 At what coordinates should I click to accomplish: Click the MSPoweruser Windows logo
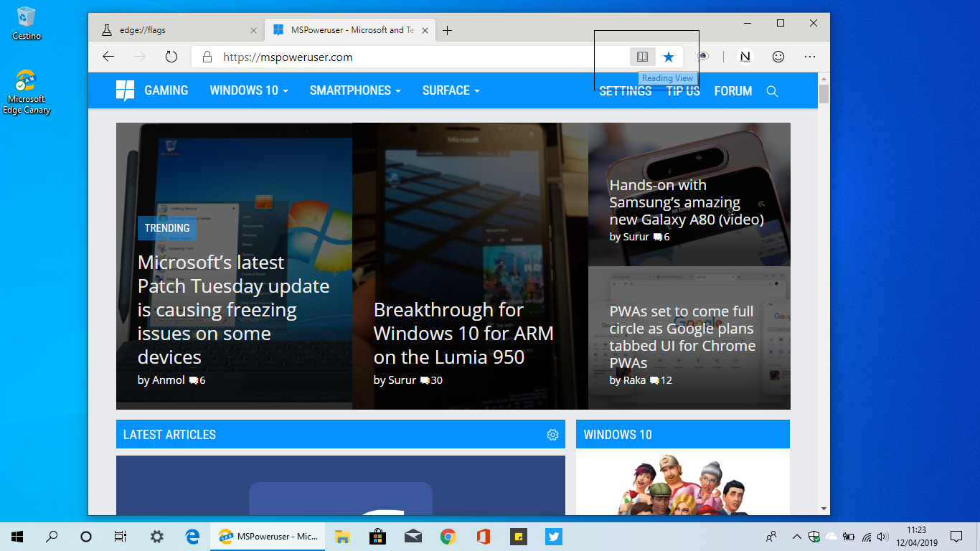125,90
